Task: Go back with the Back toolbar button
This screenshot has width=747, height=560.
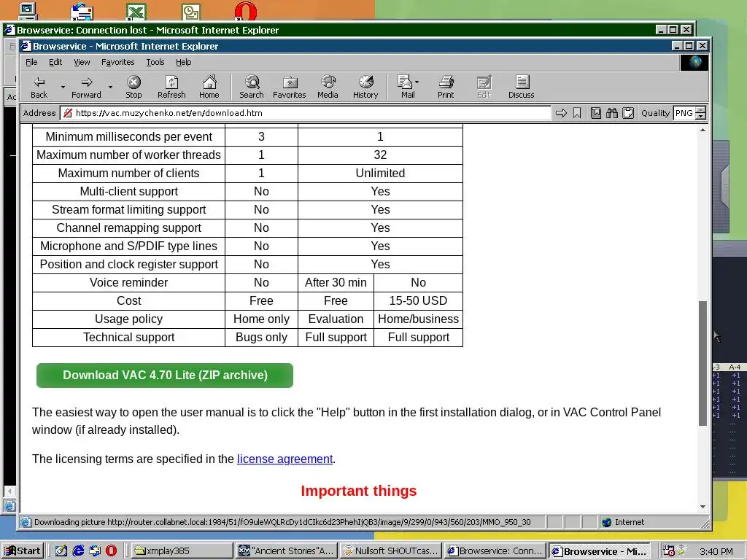Action: [39, 87]
